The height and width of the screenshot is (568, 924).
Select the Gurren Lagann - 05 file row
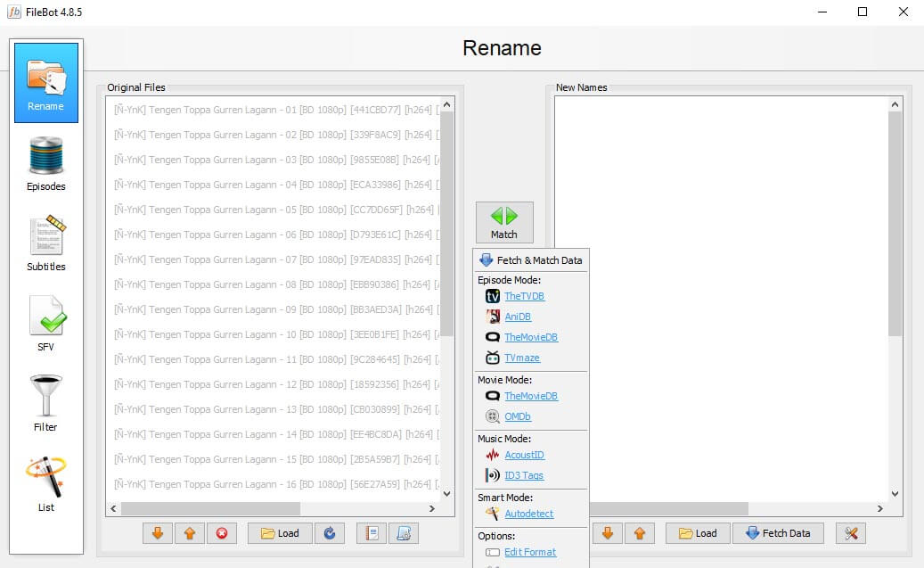tap(274, 210)
